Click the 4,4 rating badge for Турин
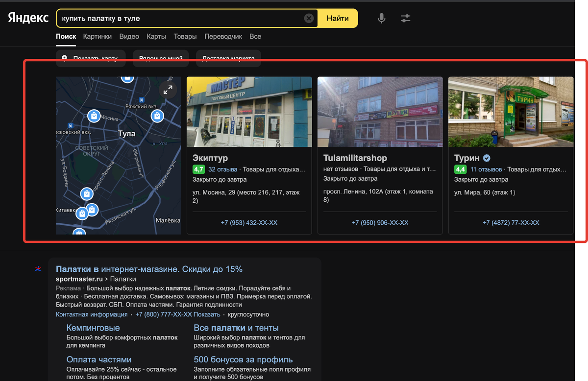Screen dimensions: 588x381 click(461, 169)
